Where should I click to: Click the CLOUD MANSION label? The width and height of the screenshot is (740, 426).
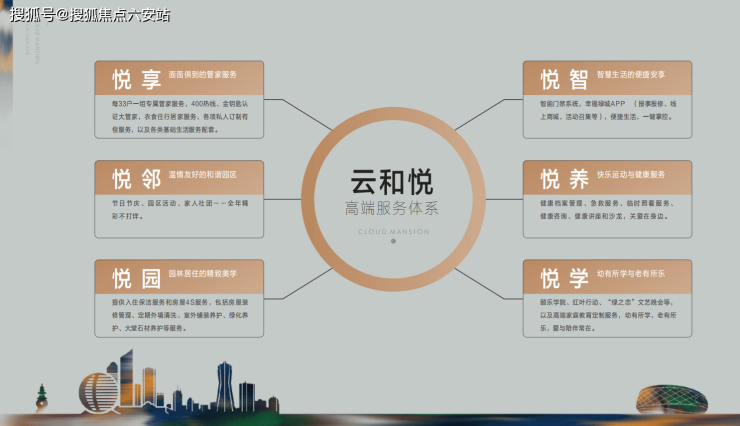(393, 231)
